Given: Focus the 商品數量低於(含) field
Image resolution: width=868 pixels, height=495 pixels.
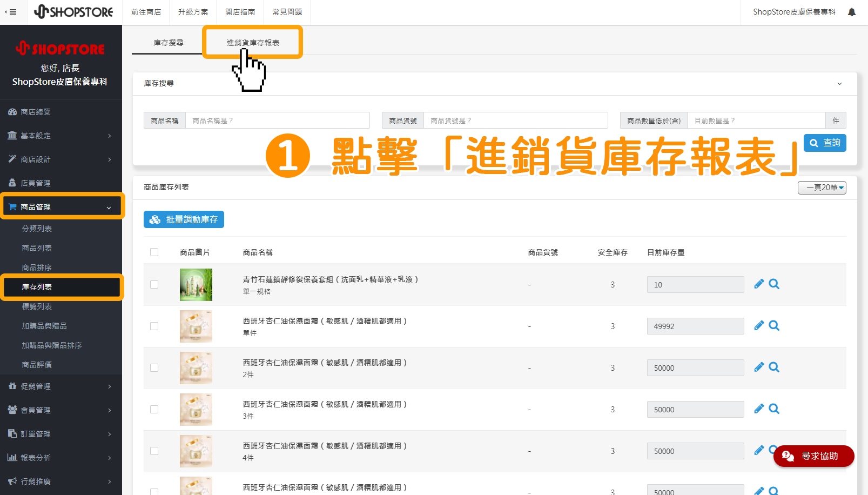Looking at the screenshot, I should pyautogui.click(x=756, y=121).
